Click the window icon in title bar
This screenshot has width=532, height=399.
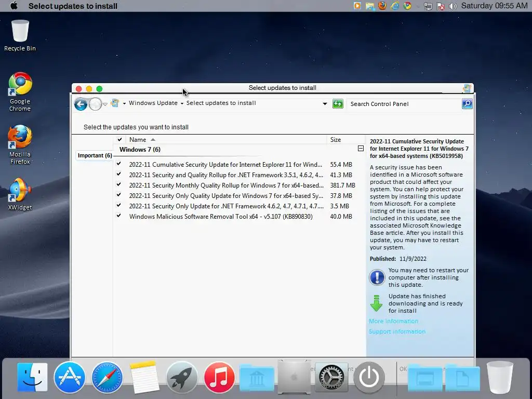pyautogui.click(x=467, y=88)
